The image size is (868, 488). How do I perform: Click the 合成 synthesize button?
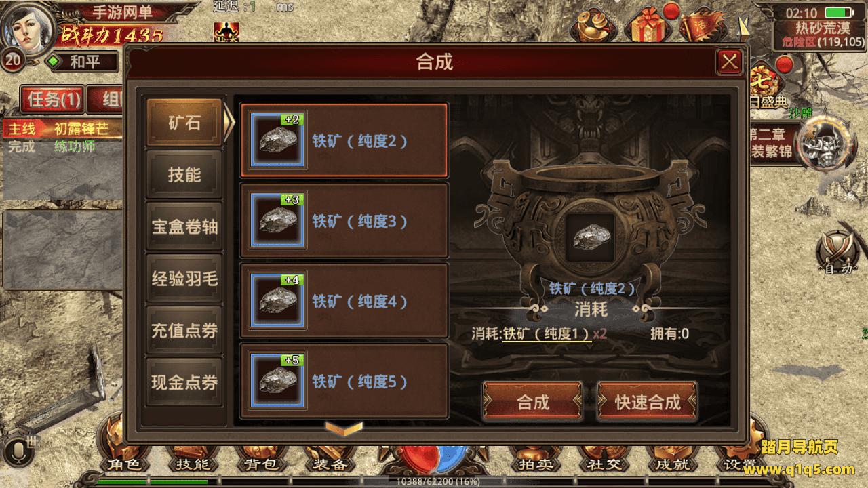(x=532, y=402)
